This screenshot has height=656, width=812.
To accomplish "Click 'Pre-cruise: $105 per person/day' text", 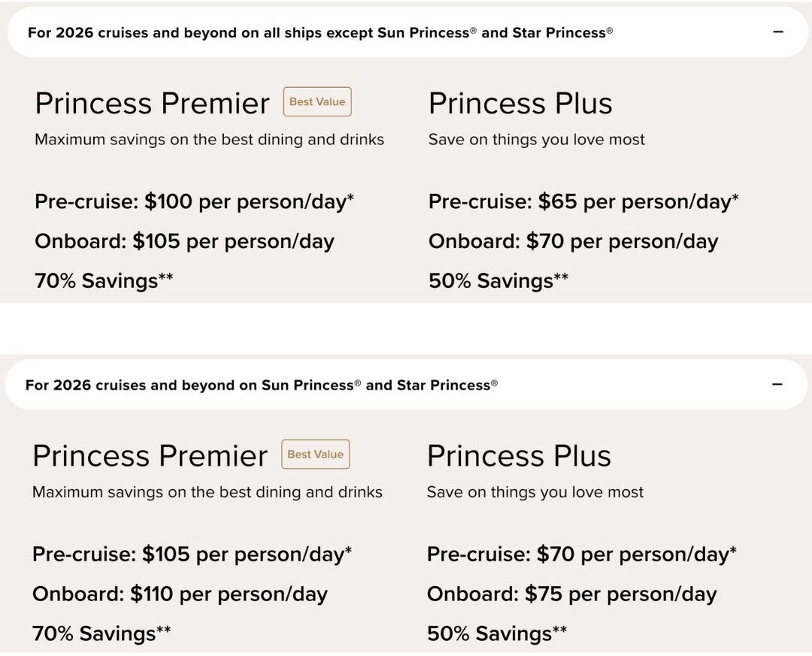I will click(x=192, y=555).
